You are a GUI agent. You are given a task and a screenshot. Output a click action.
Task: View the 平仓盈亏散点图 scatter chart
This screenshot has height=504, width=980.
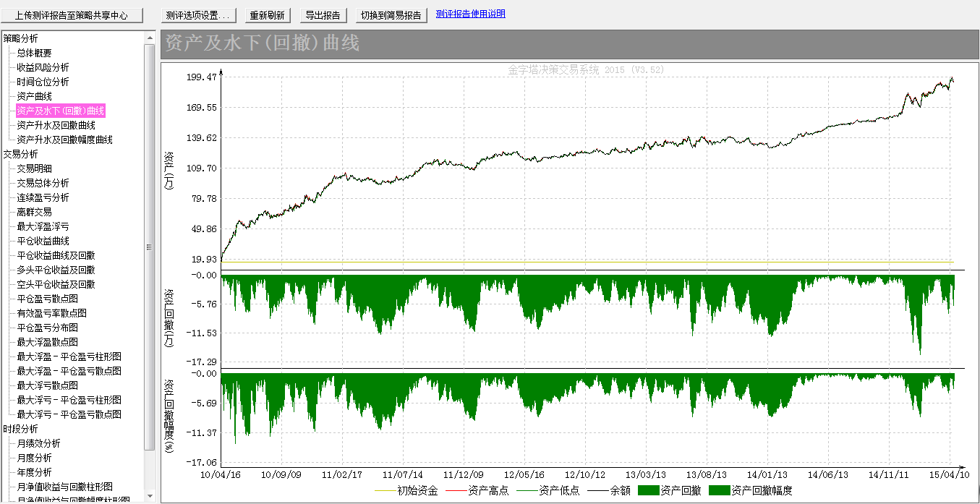[47, 299]
